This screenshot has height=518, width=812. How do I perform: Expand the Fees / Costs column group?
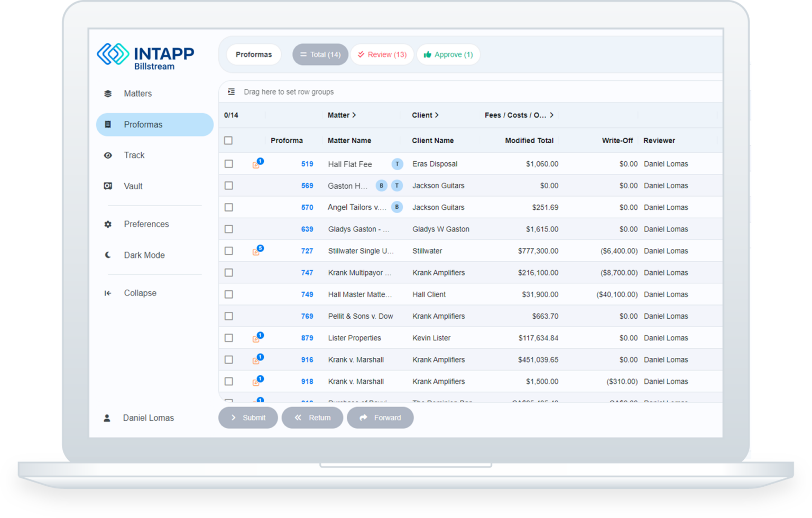pos(552,115)
